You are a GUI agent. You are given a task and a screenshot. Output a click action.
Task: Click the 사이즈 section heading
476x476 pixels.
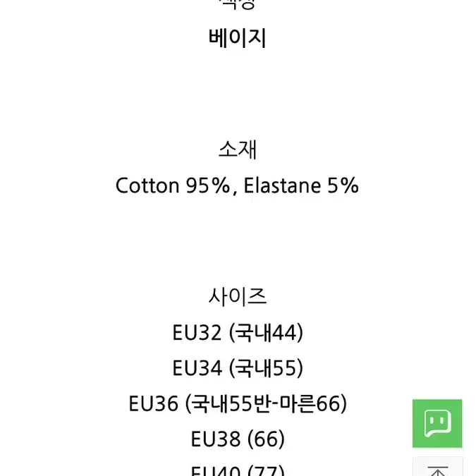point(238,297)
